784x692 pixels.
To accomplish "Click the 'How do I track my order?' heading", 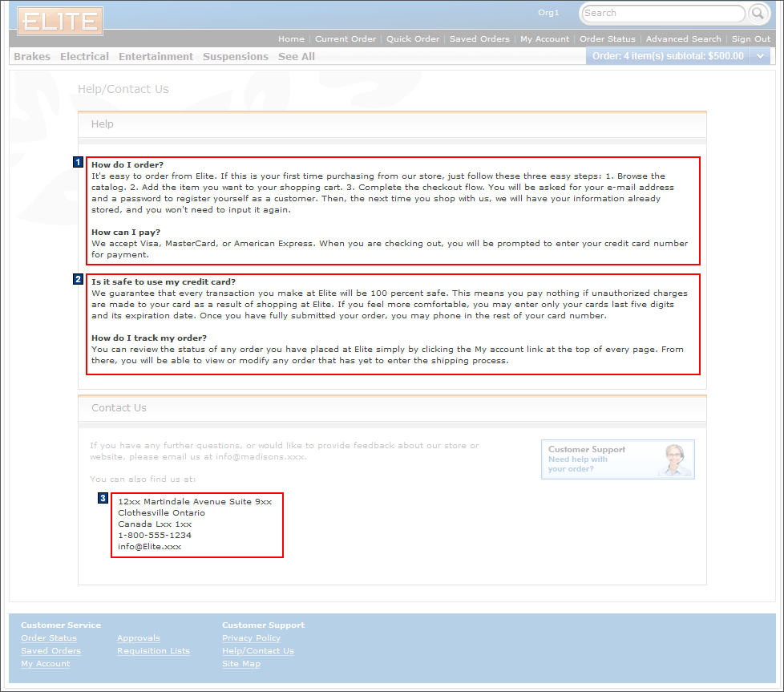I will tap(149, 338).
